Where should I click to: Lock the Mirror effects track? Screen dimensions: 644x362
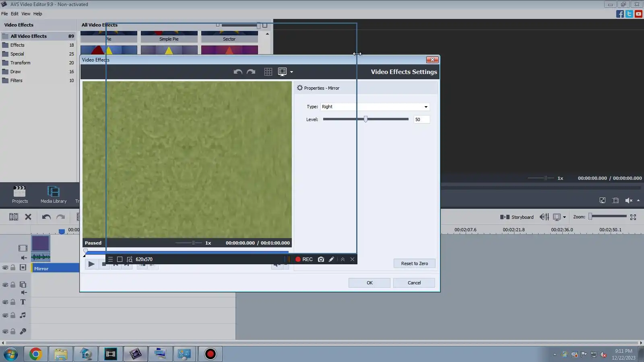[x=13, y=267]
